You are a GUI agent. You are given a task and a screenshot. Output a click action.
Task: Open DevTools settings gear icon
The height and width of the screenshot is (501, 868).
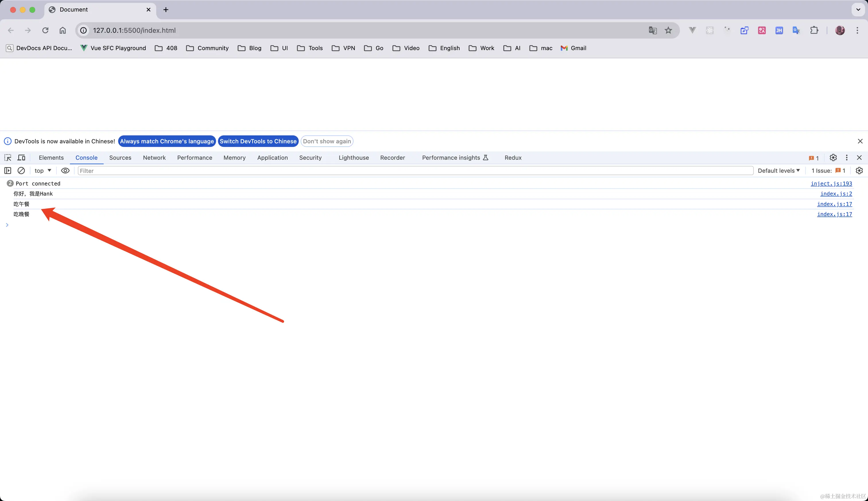[x=833, y=158]
